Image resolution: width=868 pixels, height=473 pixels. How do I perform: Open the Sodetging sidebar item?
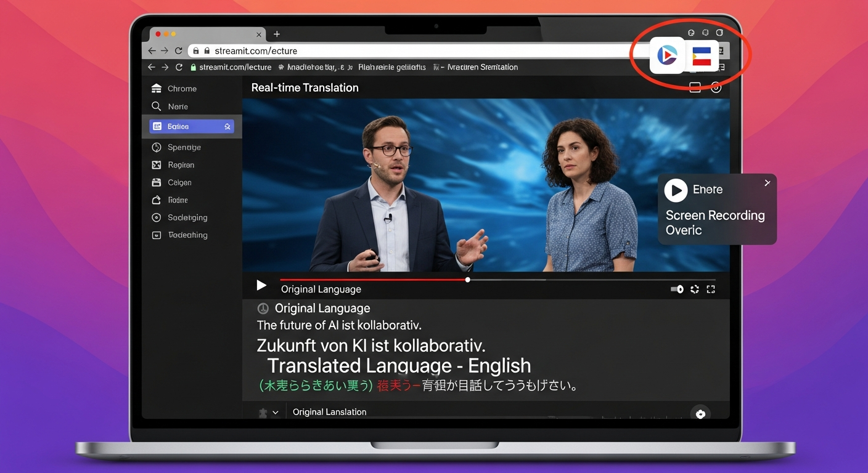tap(179, 217)
